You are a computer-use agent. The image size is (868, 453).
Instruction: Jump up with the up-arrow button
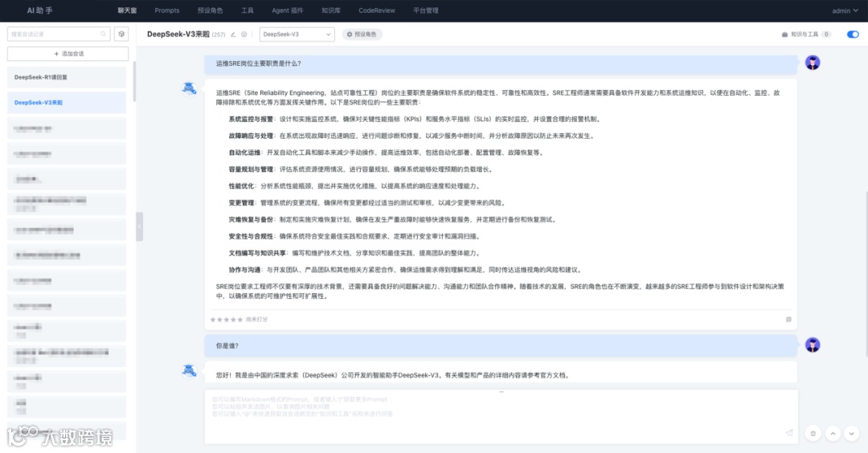click(833, 434)
